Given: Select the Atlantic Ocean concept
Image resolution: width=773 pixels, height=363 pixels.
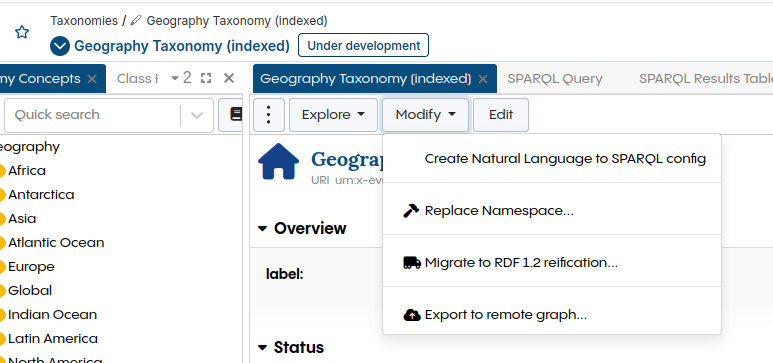Looking at the screenshot, I should (x=56, y=243).
